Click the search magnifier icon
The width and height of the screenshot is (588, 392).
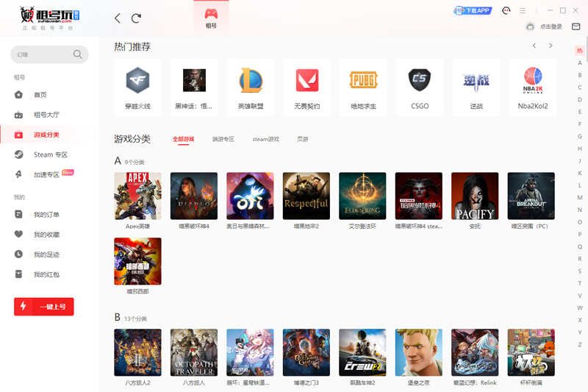[78, 54]
